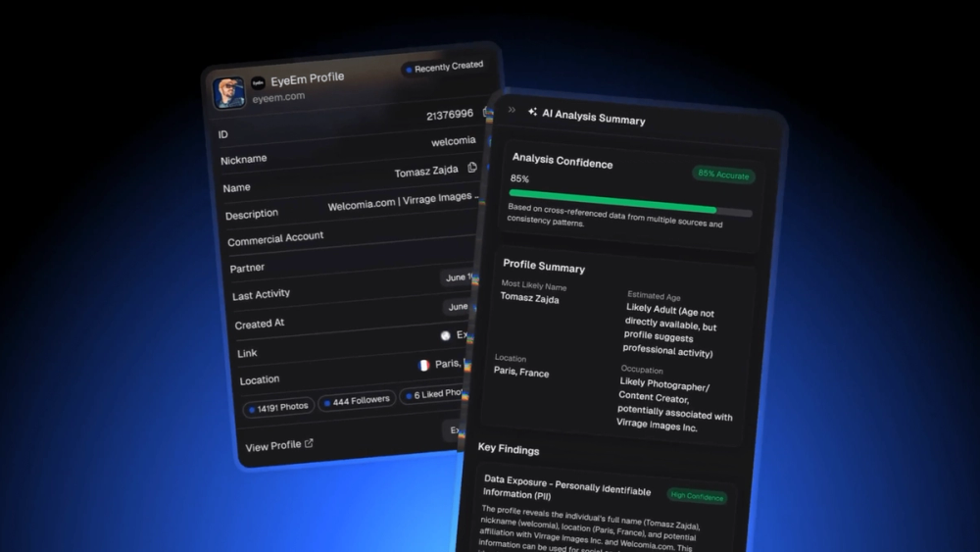Click the EyeEm round logo icon
Viewport: 980px width, 552px height.
pyautogui.click(x=258, y=82)
